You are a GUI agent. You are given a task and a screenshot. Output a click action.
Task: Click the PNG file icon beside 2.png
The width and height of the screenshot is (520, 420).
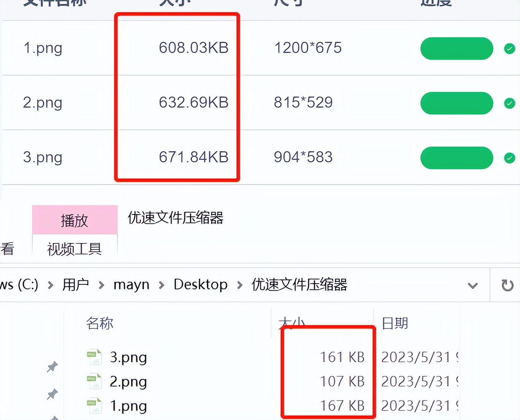coord(94,381)
